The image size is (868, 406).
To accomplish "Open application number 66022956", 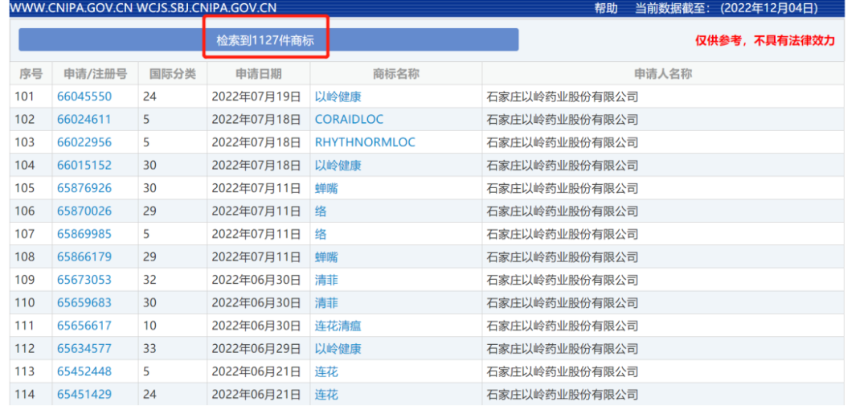I will (x=84, y=142).
